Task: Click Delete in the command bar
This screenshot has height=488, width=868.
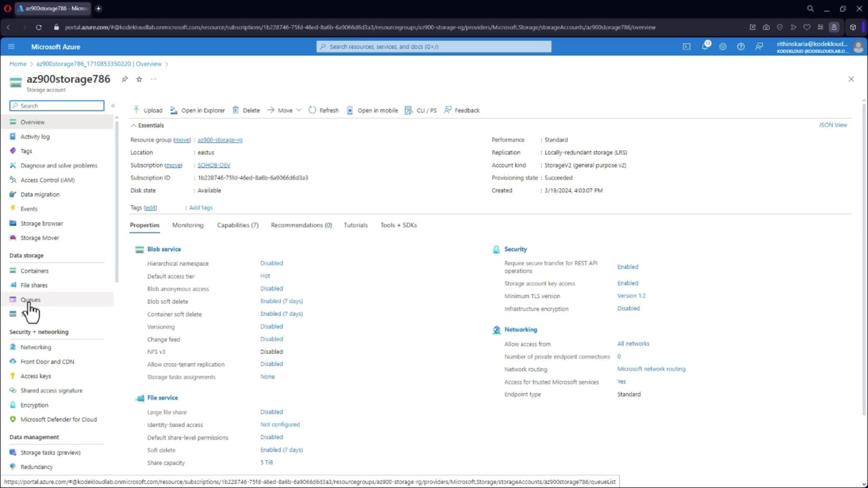Action: pos(246,110)
